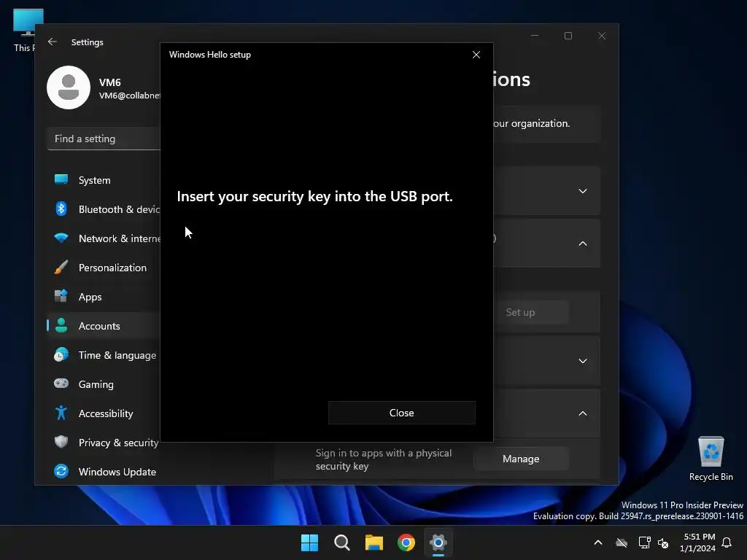Open taskbar Search

tap(341, 542)
